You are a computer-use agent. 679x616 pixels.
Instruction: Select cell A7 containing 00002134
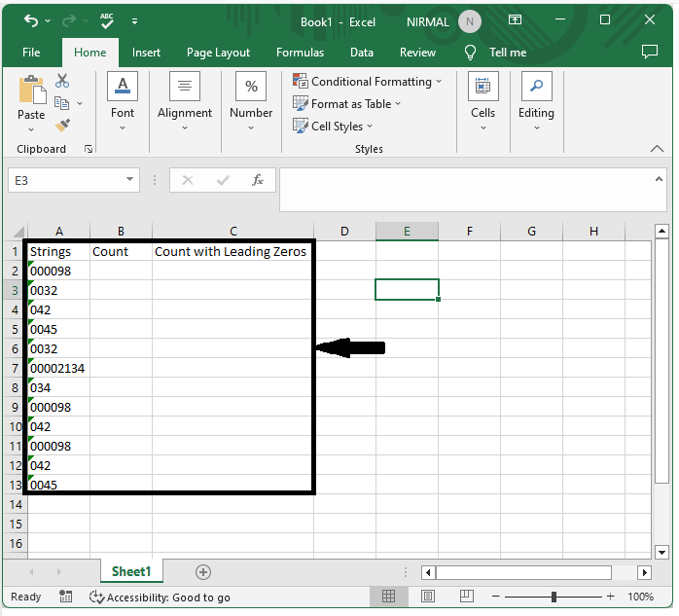pos(58,368)
